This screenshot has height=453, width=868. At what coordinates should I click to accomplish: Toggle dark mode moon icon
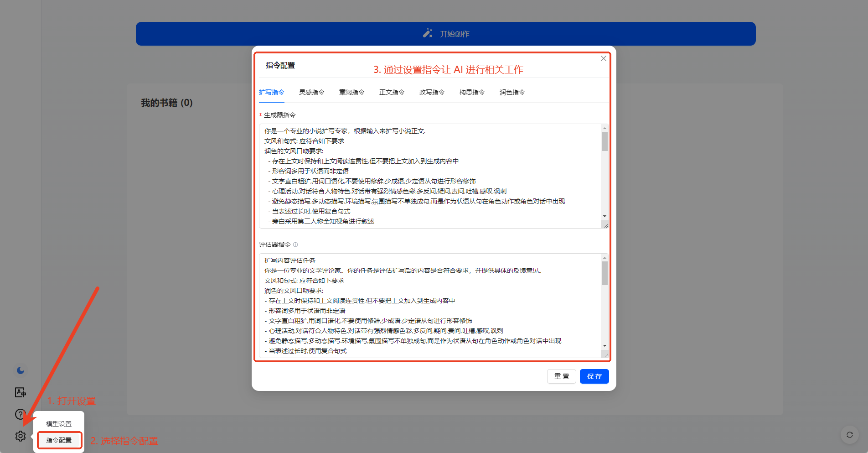click(x=21, y=370)
